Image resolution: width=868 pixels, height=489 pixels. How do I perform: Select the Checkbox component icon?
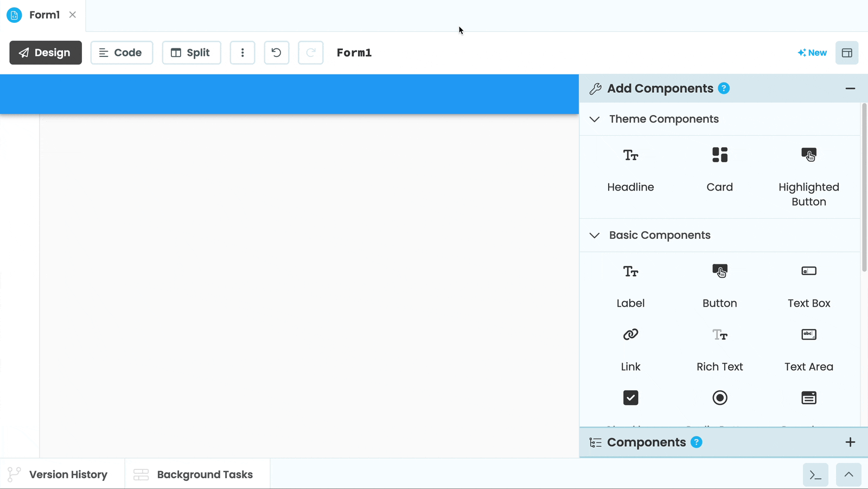pos(630,397)
